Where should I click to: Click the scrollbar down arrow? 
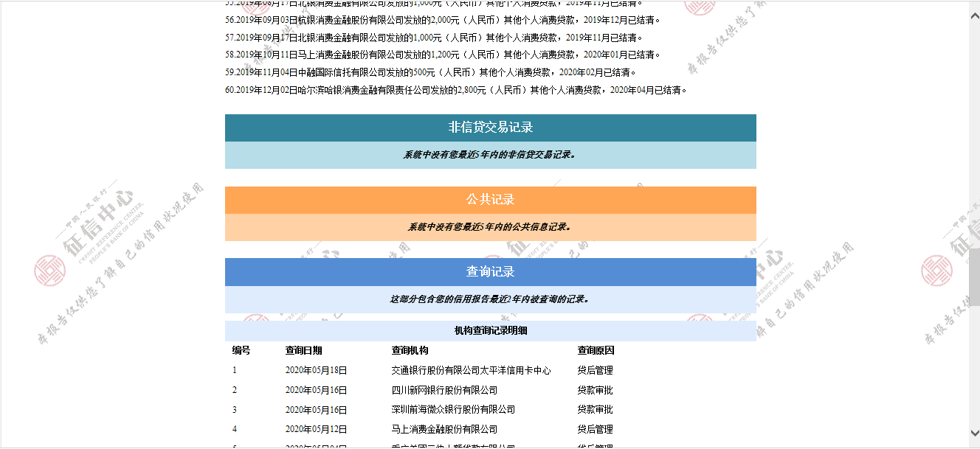pyautogui.click(x=974, y=434)
